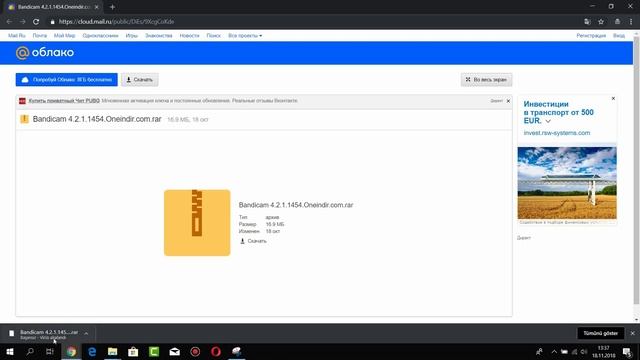
Task: Open Windows search from the taskbar
Action: pyautogui.click(x=30, y=351)
